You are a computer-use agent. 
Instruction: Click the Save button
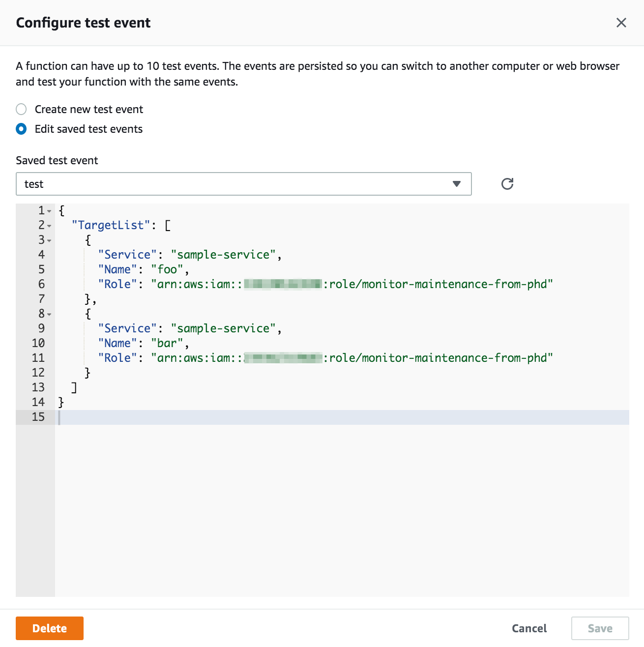point(600,628)
